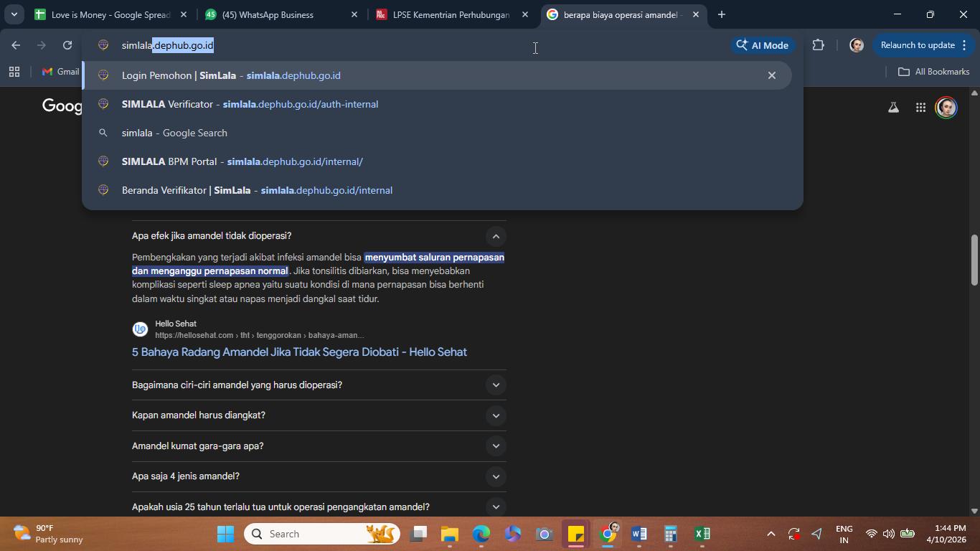Open Google AI Mode

[763, 45]
